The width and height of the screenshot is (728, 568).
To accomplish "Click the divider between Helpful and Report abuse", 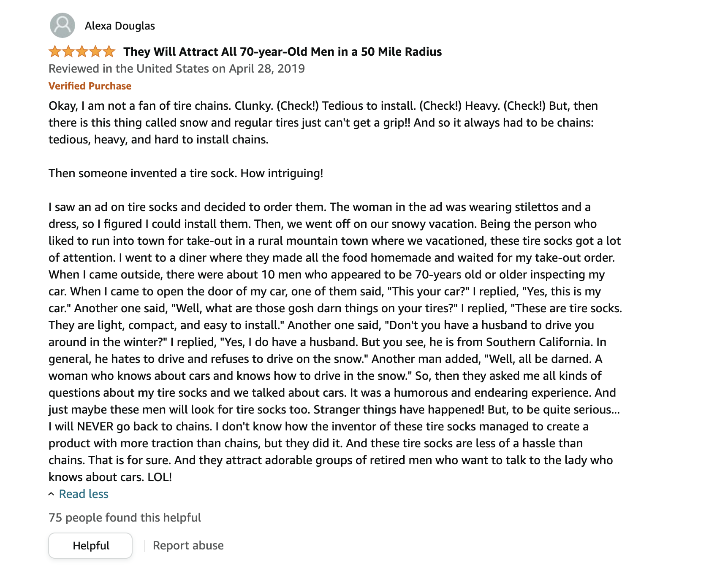I will click(x=145, y=546).
